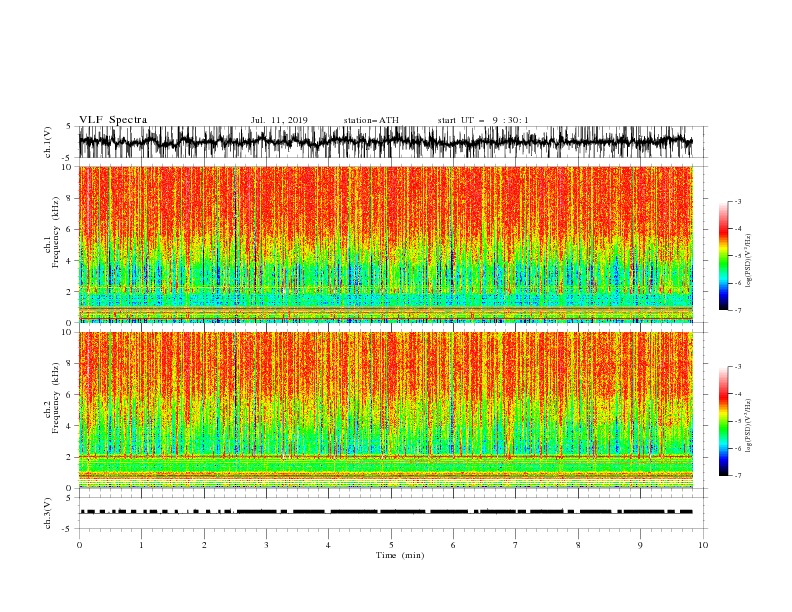Click time axis tick label 6

click(453, 545)
